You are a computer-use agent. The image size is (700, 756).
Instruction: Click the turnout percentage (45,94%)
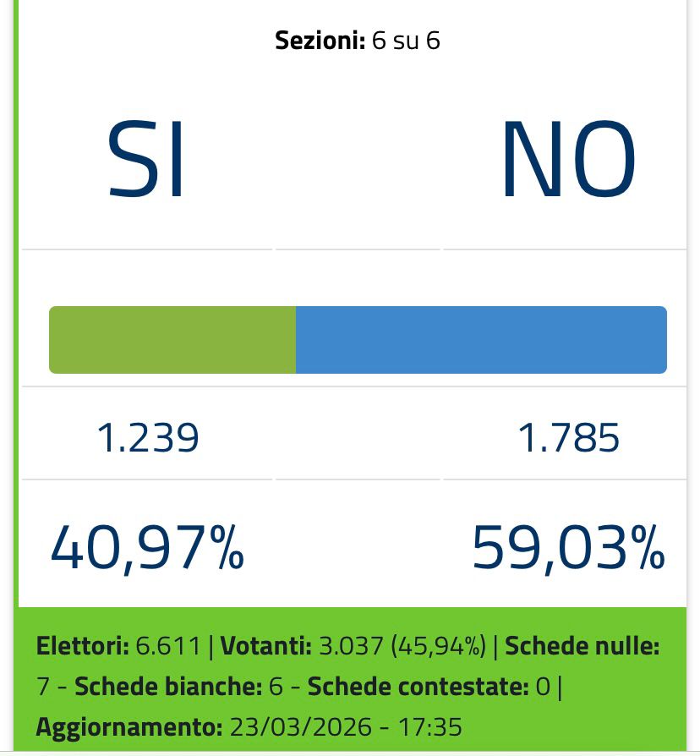click(x=439, y=647)
